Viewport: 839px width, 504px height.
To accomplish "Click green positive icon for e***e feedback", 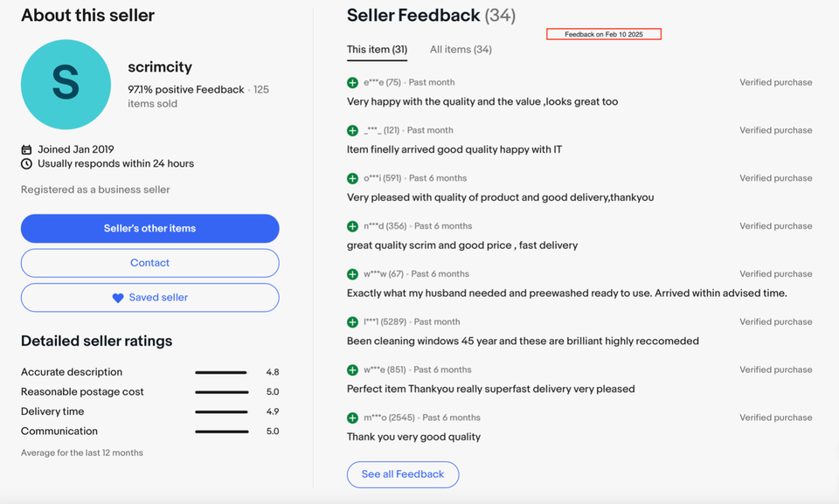I will tap(352, 83).
